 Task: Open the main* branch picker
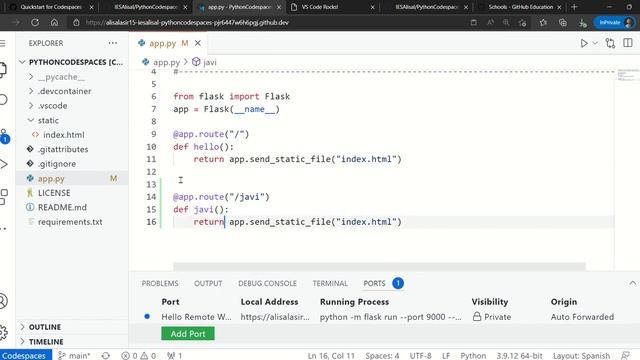point(74,356)
